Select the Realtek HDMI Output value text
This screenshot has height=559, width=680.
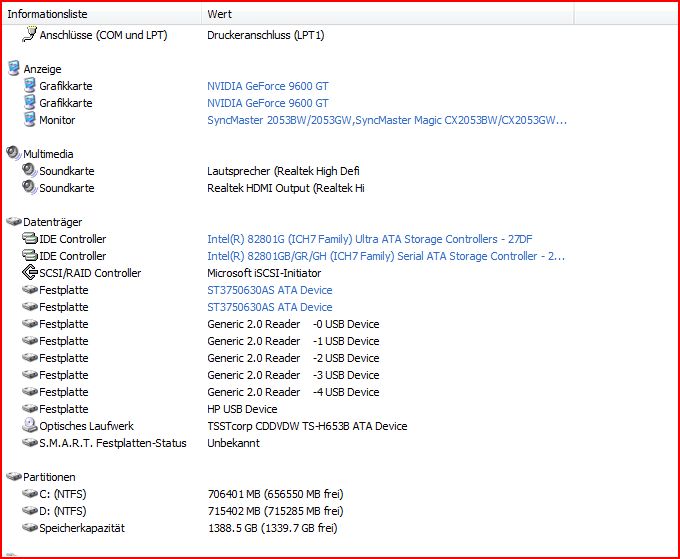coord(286,188)
